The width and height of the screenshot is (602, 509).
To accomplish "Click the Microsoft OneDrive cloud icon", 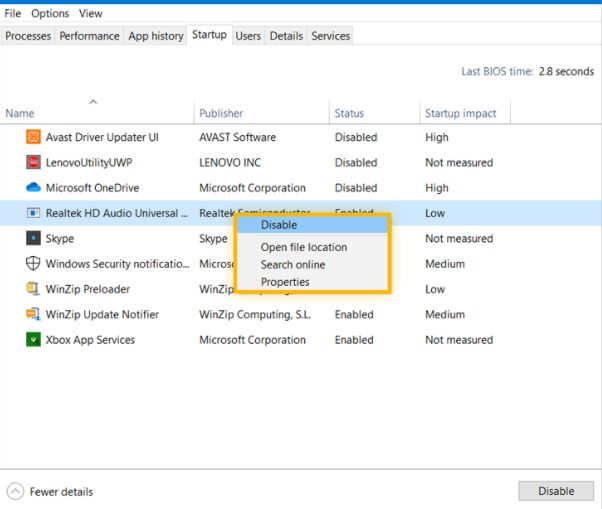I will (x=33, y=187).
